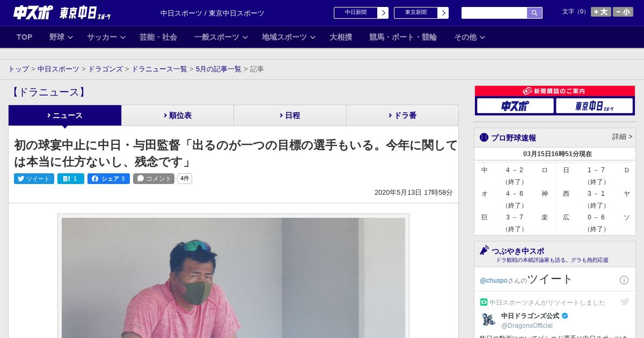Open the 大相撲 menu item
Viewport: 644px width, 338px height.
(x=341, y=37)
